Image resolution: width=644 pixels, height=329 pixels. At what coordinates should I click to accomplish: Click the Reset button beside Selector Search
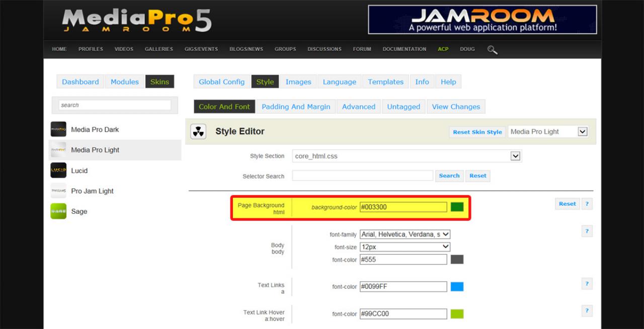[478, 176]
